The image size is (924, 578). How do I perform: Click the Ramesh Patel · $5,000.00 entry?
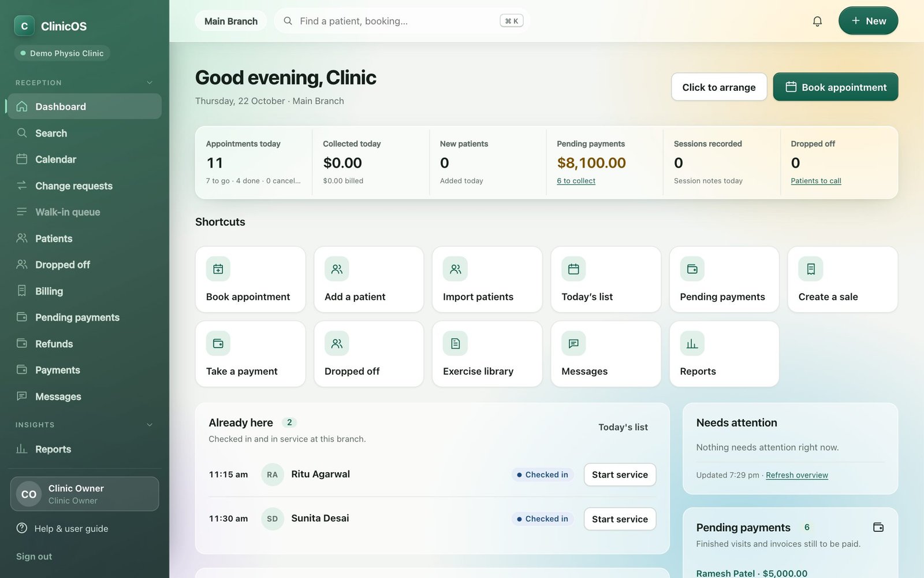tap(751, 573)
